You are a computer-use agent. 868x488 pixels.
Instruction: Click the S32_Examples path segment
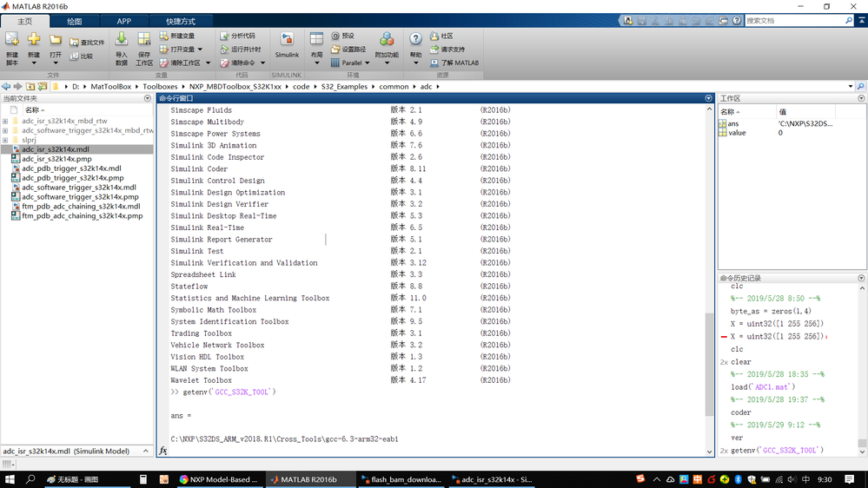[x=344, y=86]
